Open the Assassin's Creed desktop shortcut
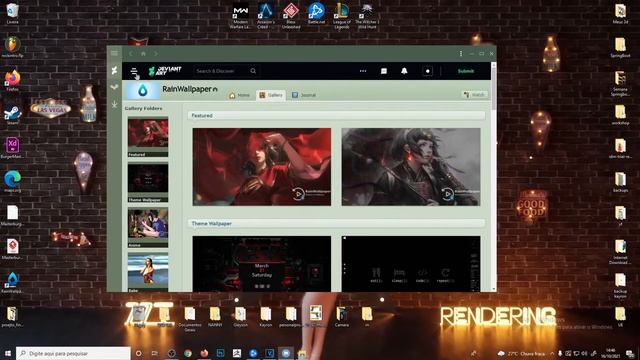The image size is (640, 360). click(x=266, y=16)
